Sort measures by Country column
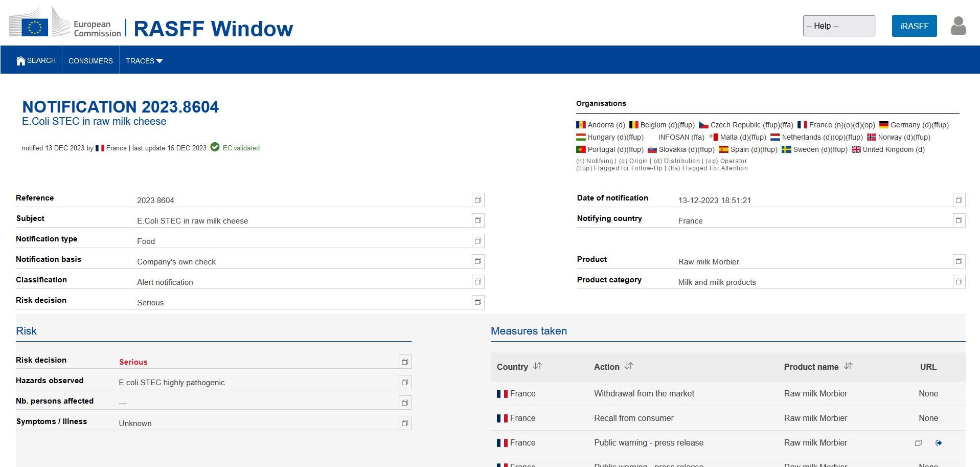 point(537,366)
